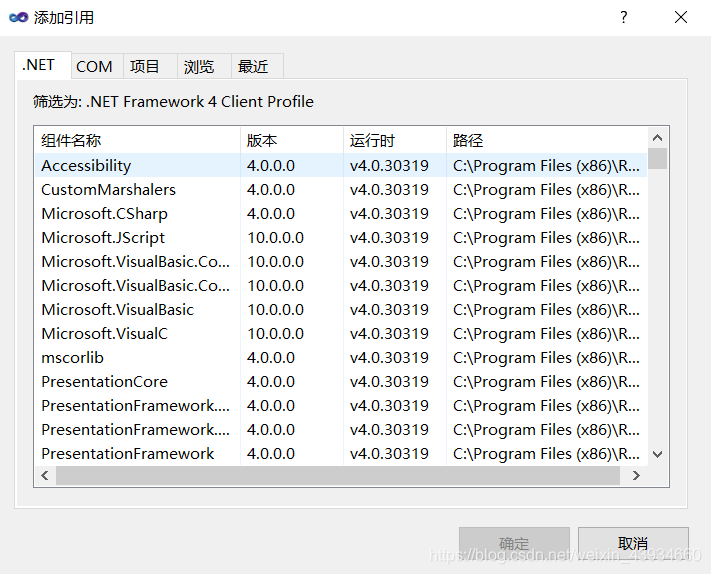Sort by 组件名称 column header
This screenshot has width=711, height=574.
pos(137,141)
